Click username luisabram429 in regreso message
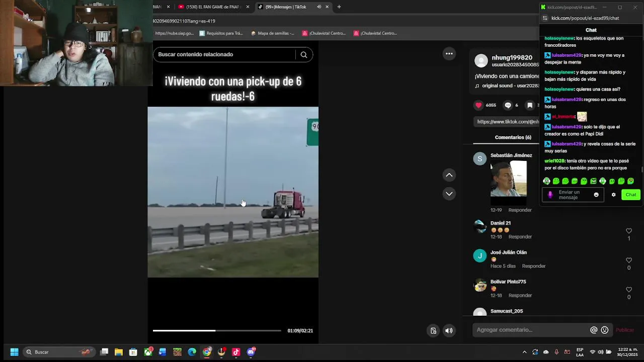The height and width of the screenshot is (362, 644). [x=567, y=100]
